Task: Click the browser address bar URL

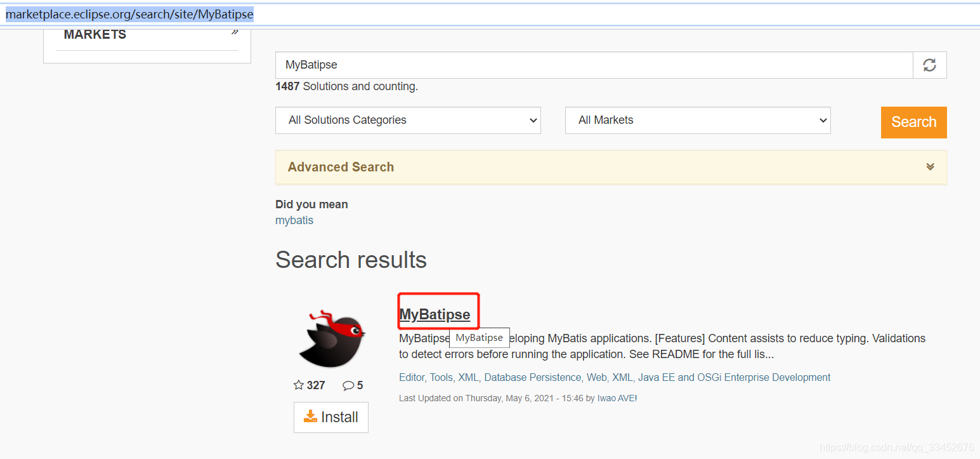Action: coord(129,14)
